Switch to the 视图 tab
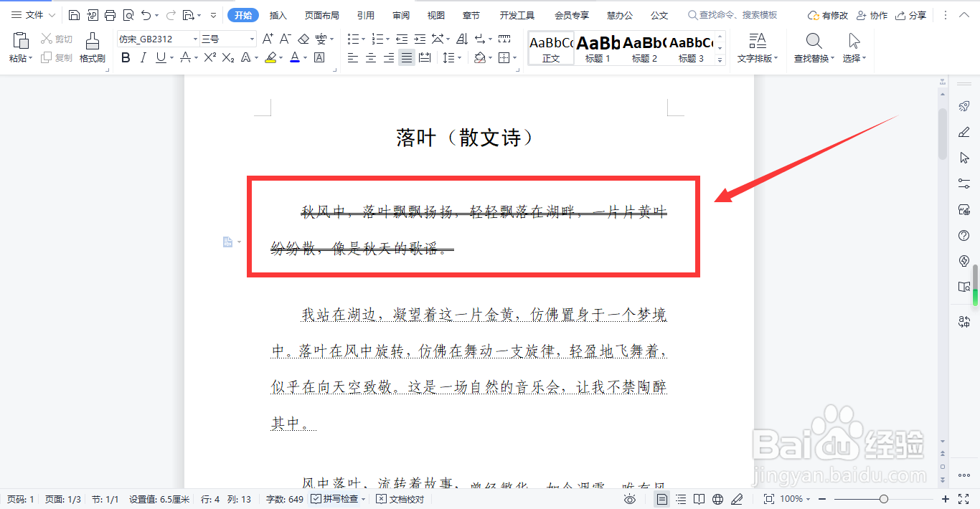 (436, 15)
